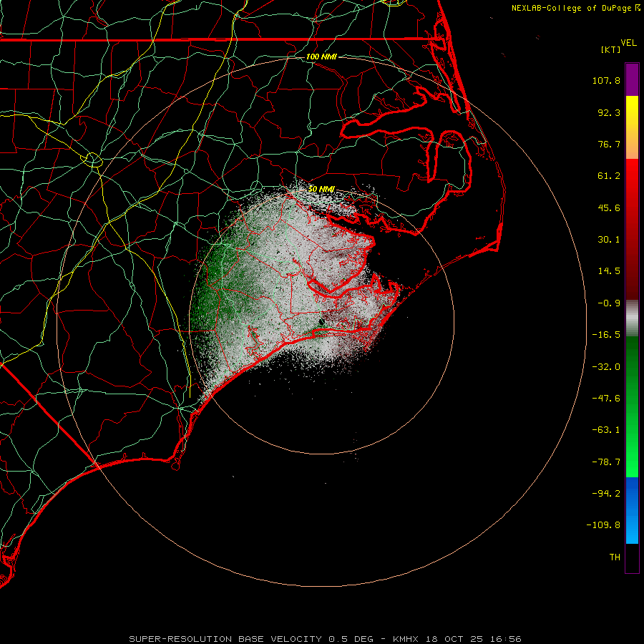Click the -94.2 value on the velocity scale

pyautogui.click(x=606, y=494)
